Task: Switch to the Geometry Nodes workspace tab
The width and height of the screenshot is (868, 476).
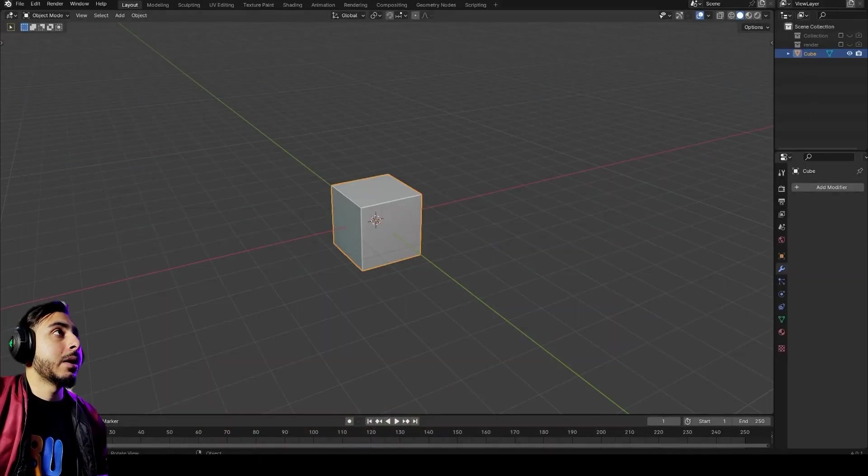Action: 436,5
